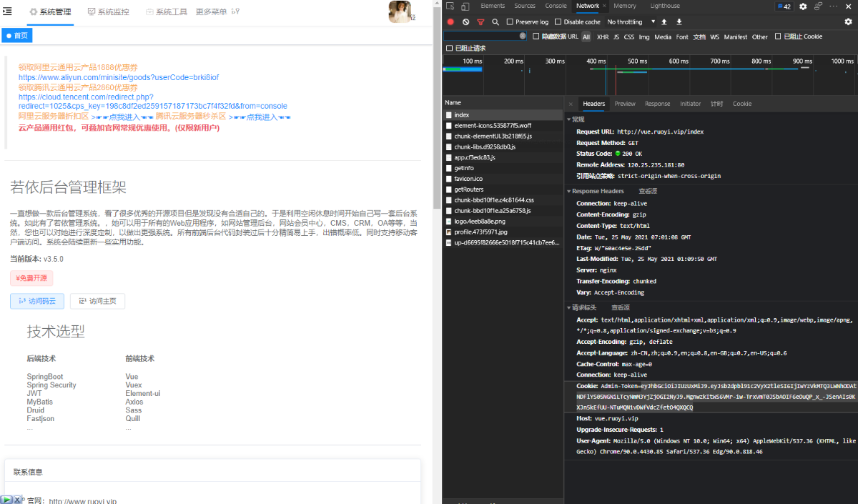Open the Preview tab of request details
858x504 pixels.
tap(625, 104)
